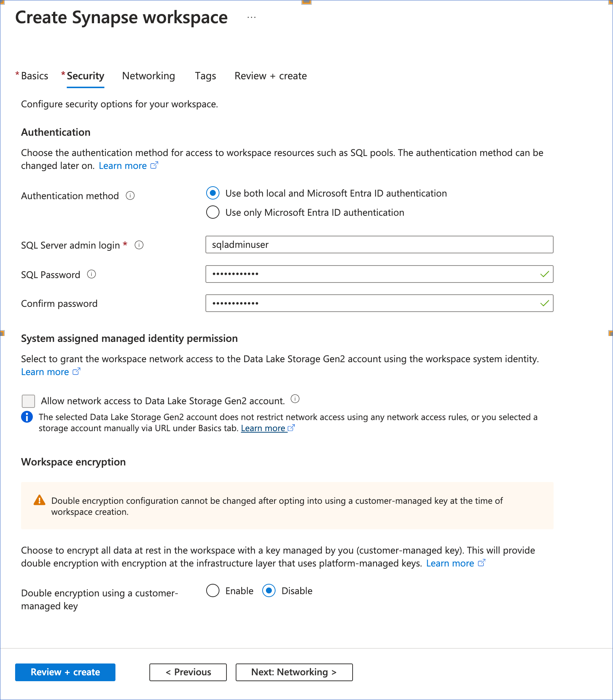This screenshot has width=613, height=700.
Task: Select only Microsoft Entra ID authentication
Action: point(213,212)
